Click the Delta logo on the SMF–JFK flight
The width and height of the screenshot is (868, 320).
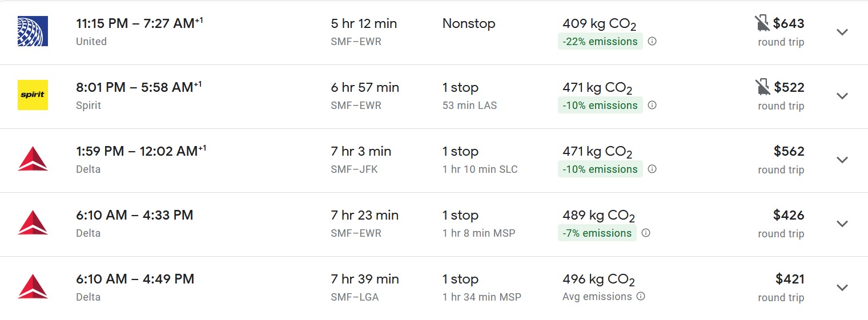click(x=33, y=159)
